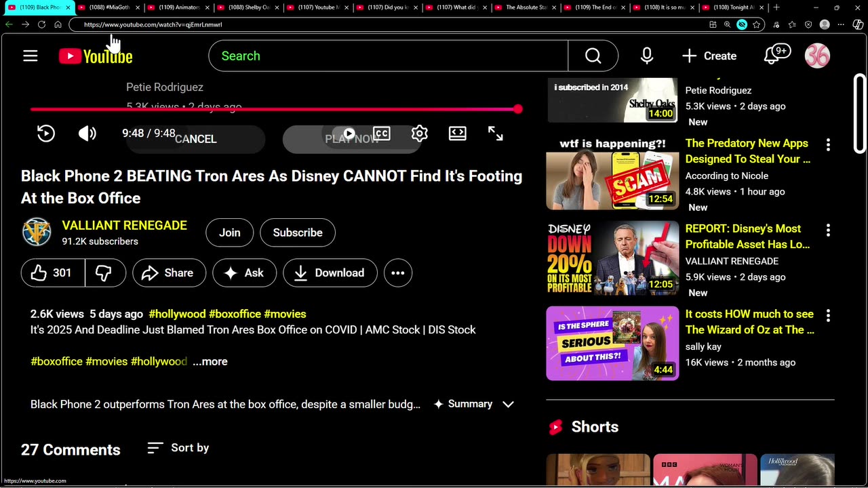This screenshot has height=488, width=868.
Task: Click the replay video icon
Action: (x=46, y=134)
